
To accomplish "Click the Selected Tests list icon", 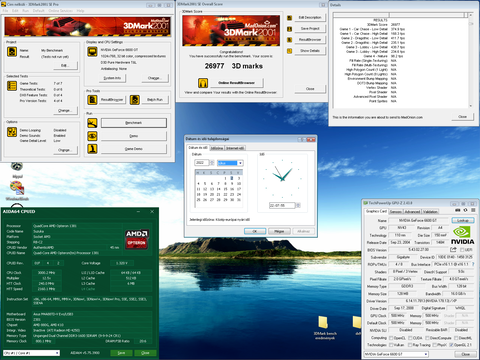I will click(12, 86).
